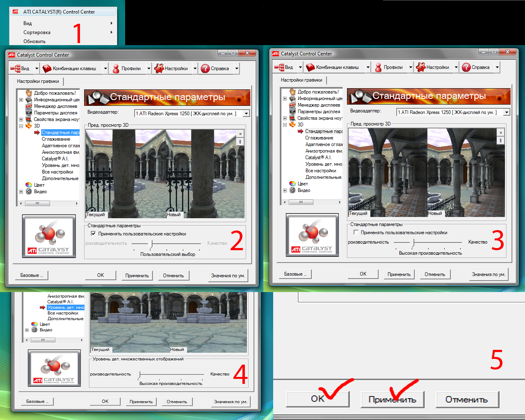Viewport: 525px width, 420px height.
Task: Open the Профили dropdown arrow in right window
Action: [x=411, y=67]
